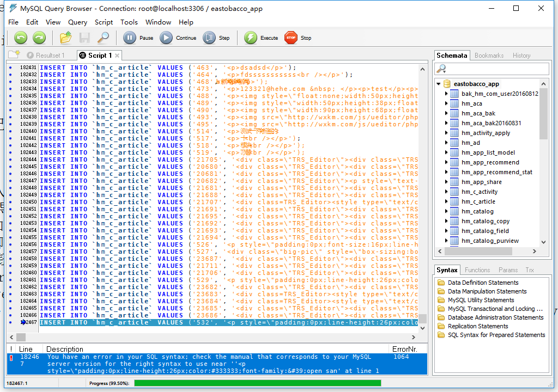Close the Script 1 tab
Image resolution: width=558 pixels, height=392 pixels.
tap(117, 56)
